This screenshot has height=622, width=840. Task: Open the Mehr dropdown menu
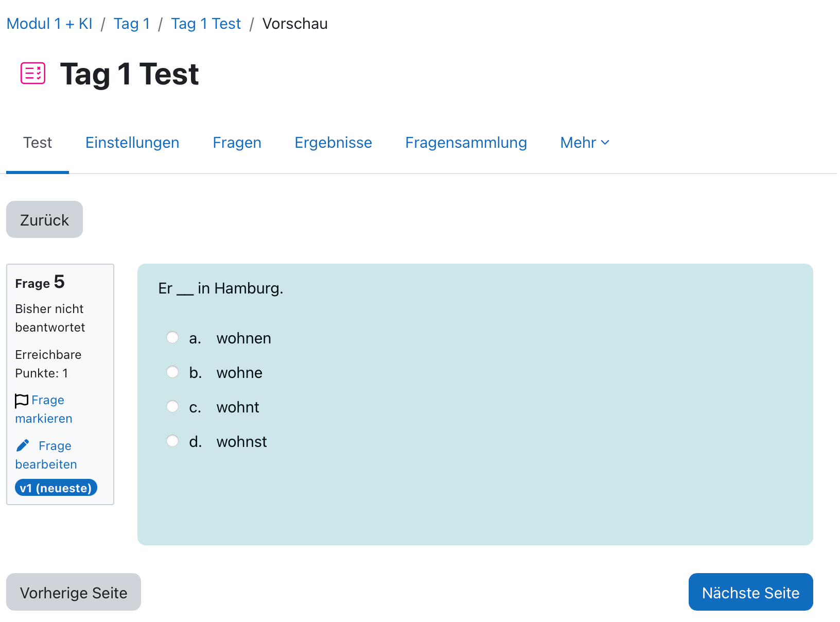pos(584,143)
